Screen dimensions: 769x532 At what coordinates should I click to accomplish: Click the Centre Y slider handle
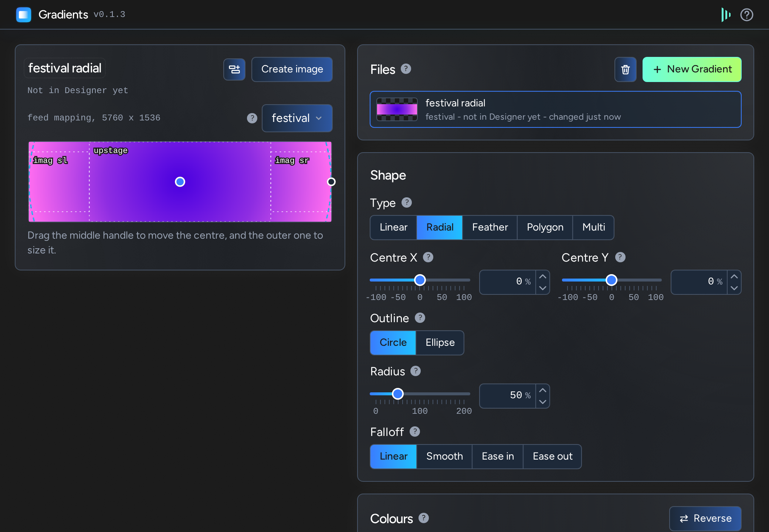pyautogui.click(x=611, y=280)
